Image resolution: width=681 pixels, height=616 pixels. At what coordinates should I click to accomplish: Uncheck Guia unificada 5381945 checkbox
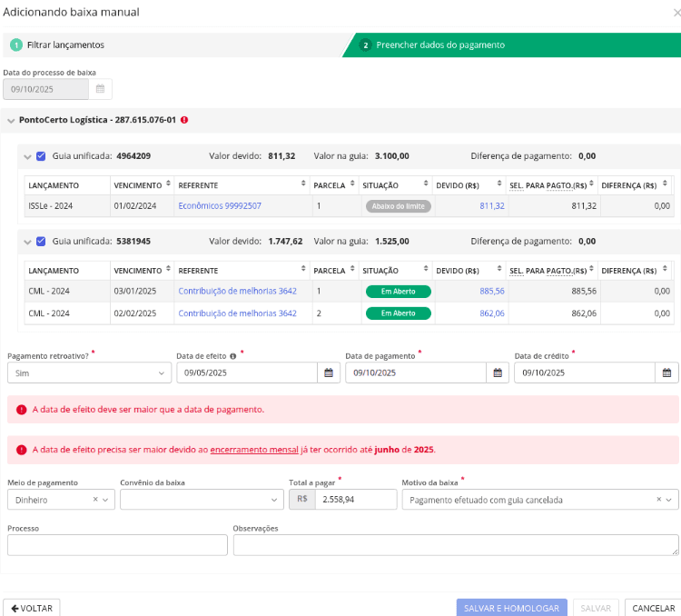coord(41,242)
